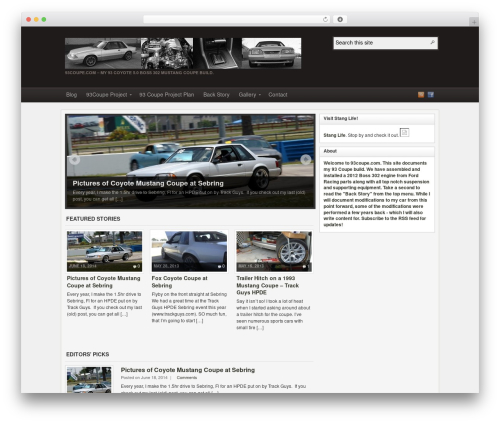Click the About widget heading
Screen dimensions: 500x423
(x=330, y=151)
